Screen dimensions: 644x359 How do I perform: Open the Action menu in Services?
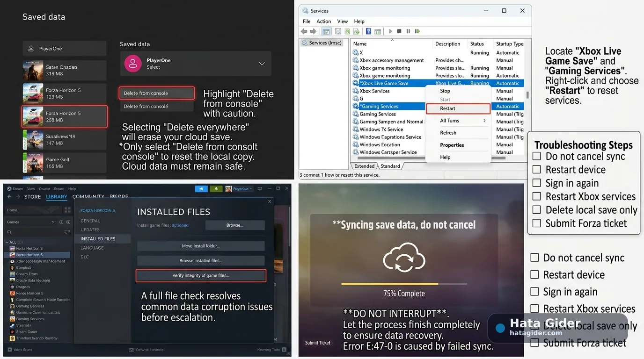tap(323, 22)
